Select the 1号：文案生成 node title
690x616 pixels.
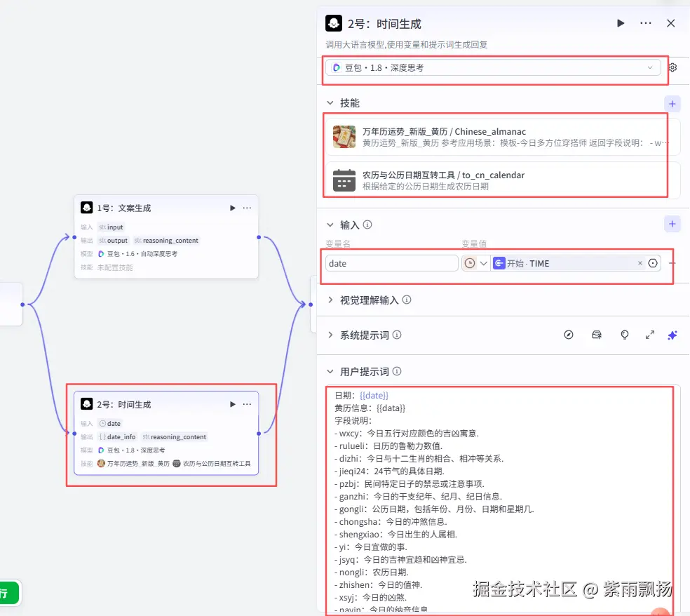coord(123,208)
